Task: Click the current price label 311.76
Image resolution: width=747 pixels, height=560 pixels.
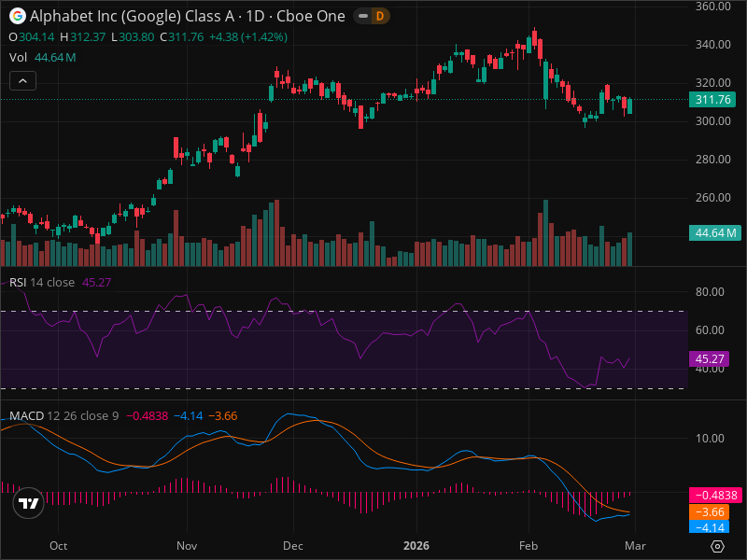Action: 712,100
